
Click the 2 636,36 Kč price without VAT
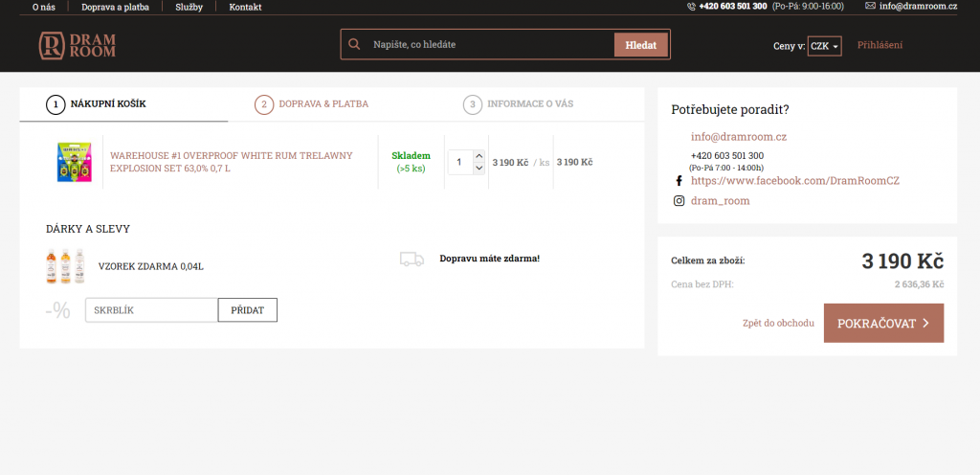pyautogui.click(x=919, y=284)
